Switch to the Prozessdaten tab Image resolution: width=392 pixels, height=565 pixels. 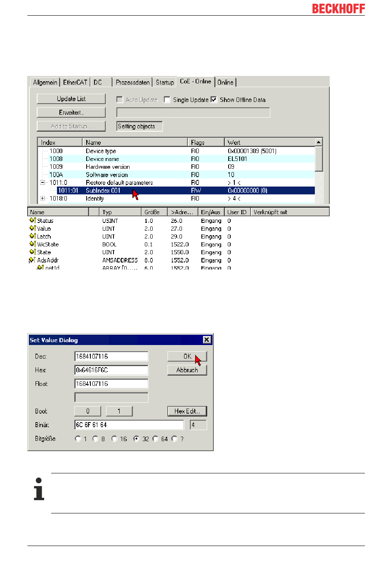tap(132, 82)
